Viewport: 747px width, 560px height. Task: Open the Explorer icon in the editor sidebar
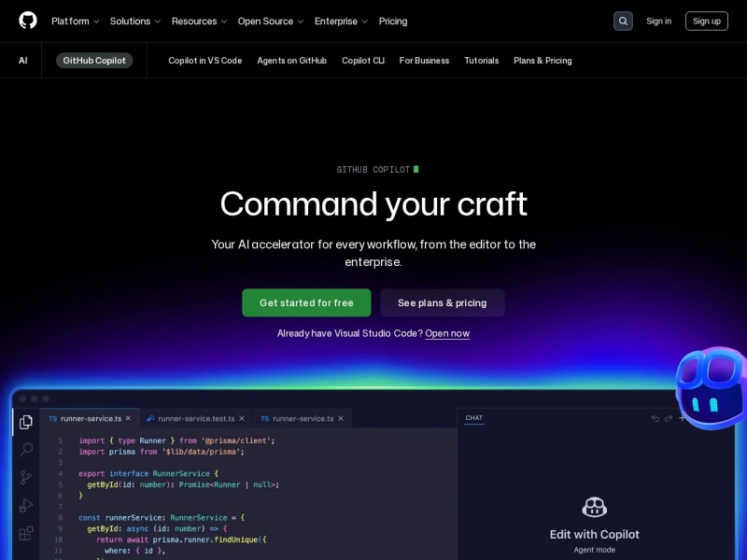(x=26, y=422)
